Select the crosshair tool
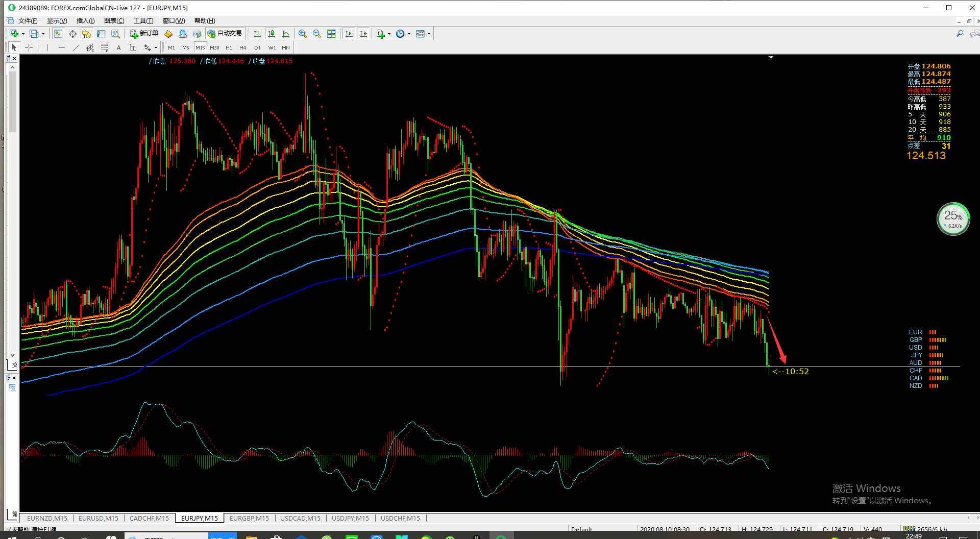This screenshot has height=539, width=980. coord(29,47)
